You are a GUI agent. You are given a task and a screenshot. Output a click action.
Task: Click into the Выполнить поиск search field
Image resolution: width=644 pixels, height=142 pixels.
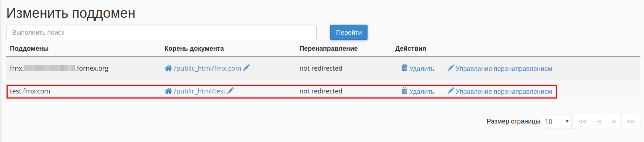point(161,32)
